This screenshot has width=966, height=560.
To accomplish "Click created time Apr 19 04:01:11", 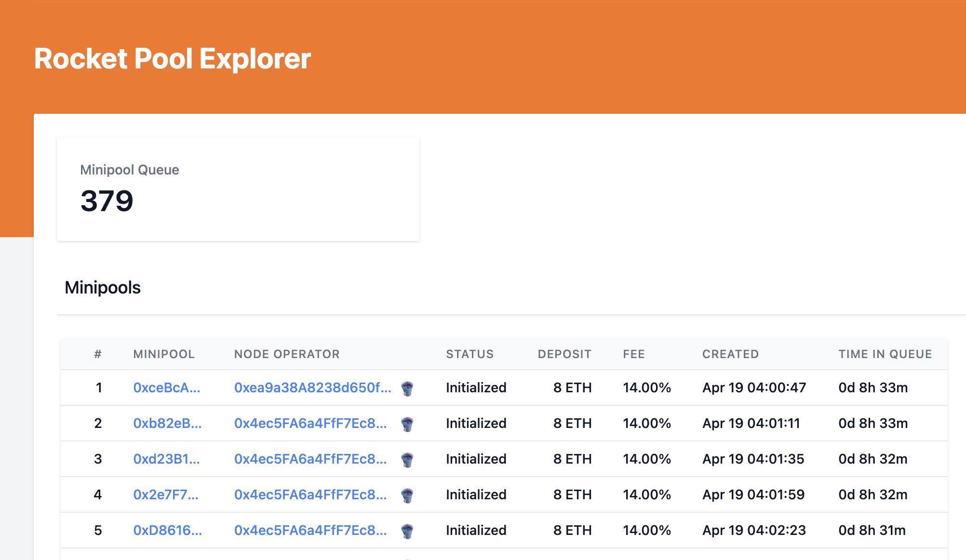I will (x=751, y=423).
